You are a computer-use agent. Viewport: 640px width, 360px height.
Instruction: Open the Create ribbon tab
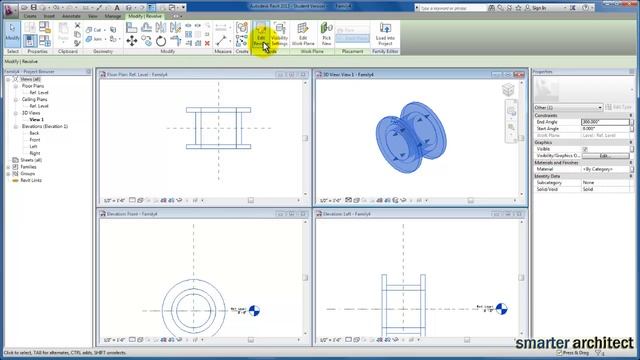tap(30, 16)
